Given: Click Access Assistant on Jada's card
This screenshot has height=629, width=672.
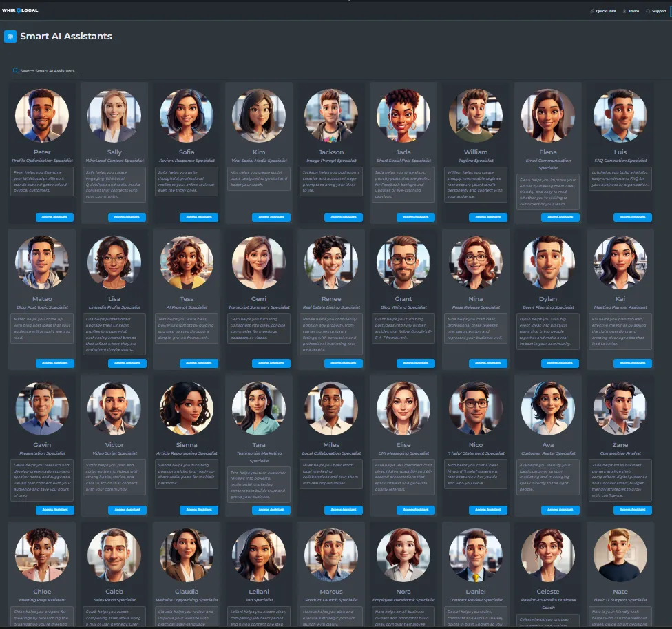Looking at the screenshot, I should tap(416, 217).
